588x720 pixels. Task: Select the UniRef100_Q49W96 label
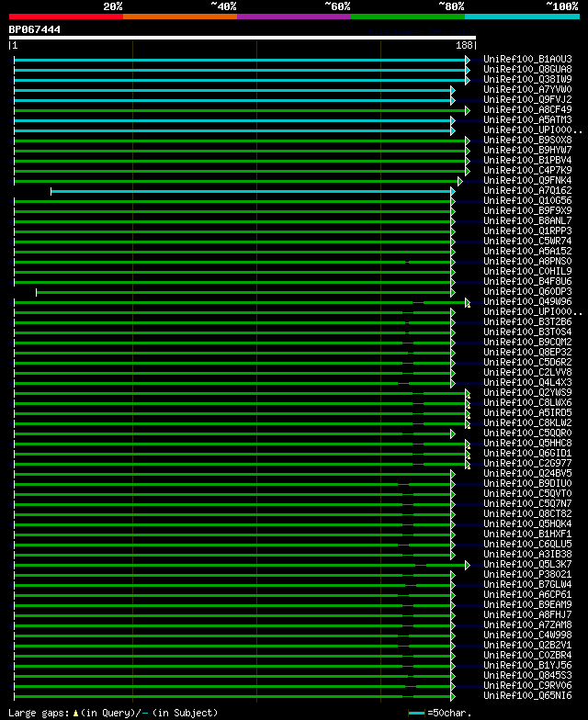(527, 301)
